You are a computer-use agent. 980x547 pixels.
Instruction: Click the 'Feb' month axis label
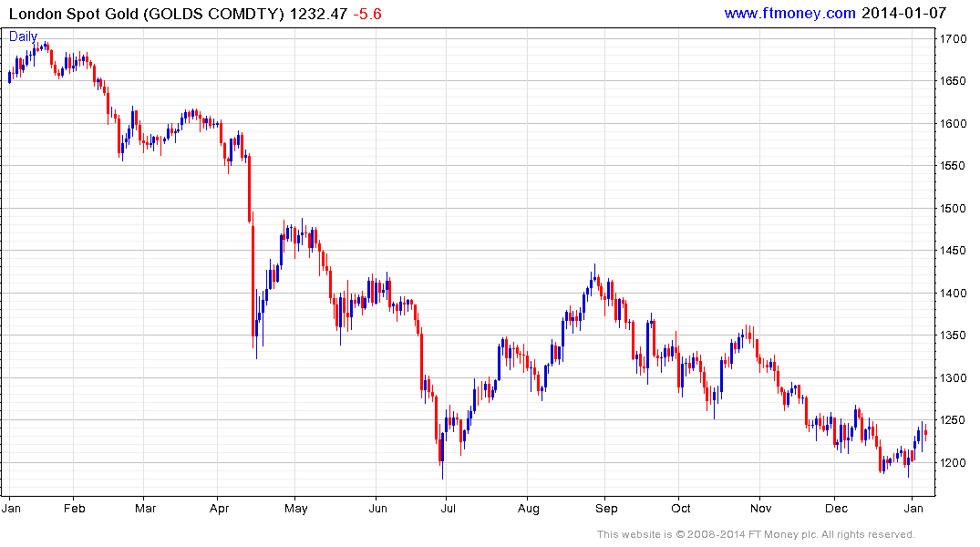[75, 508]
